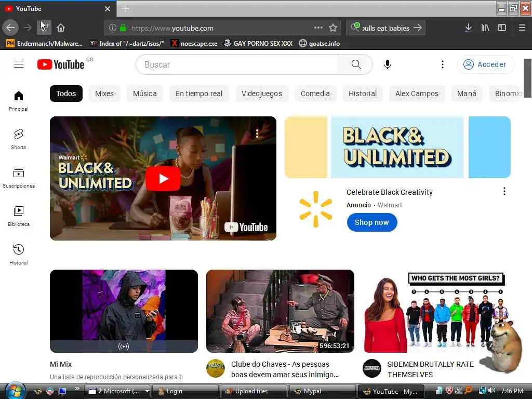
Task: Open the Index of /~dartz/isos/ bookmark
Action: (x=127, y=44)
